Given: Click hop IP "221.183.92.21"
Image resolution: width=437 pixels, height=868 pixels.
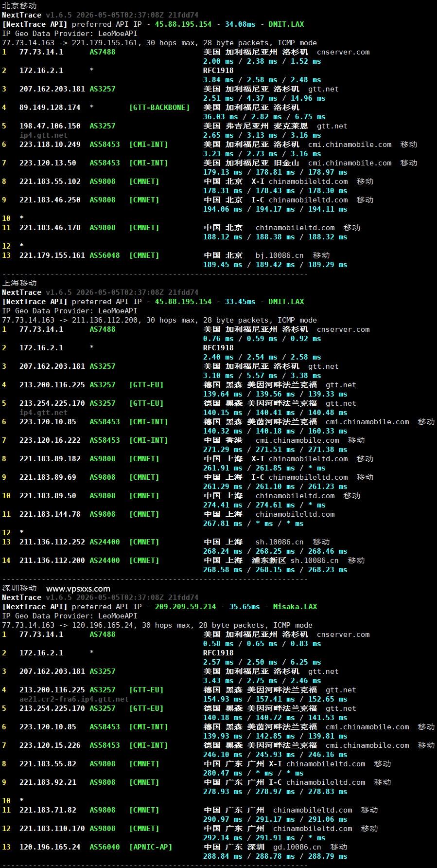Looking at the screenshot, I should coord(48,782).
